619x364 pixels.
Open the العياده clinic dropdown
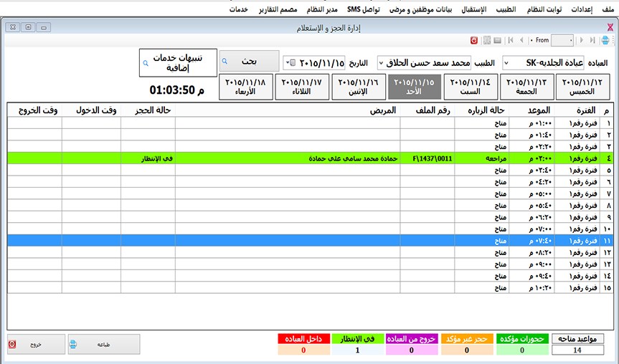507,62
